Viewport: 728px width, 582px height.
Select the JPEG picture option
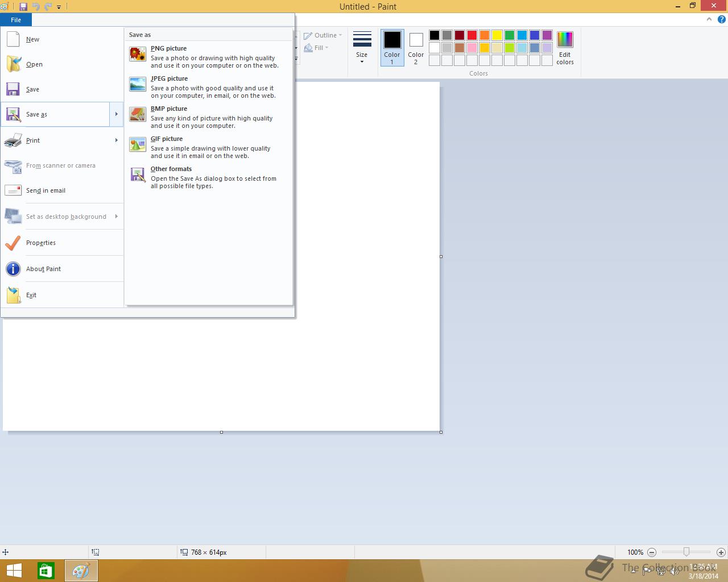tap(209, 87)
